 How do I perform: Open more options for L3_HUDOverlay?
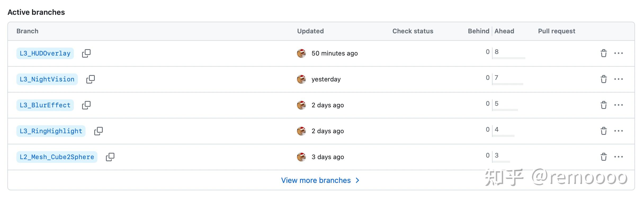[x=618, y=53]
